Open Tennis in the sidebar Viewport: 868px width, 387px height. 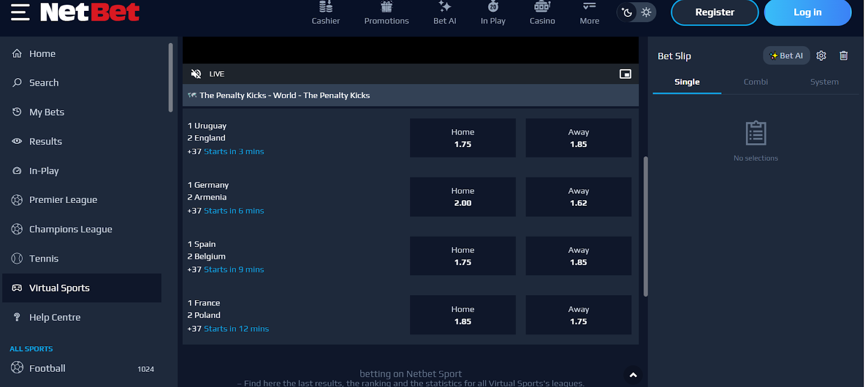[82, 258]
